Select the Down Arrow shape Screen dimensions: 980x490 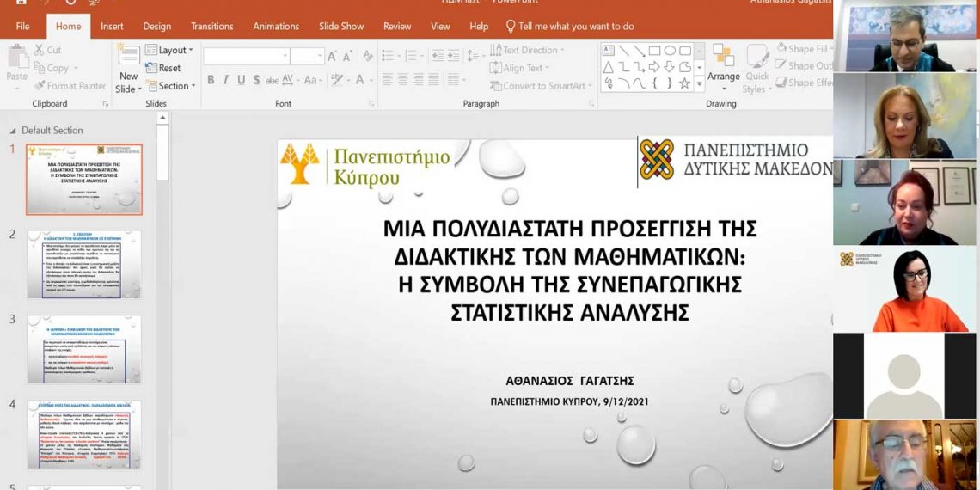coord(670,67)
